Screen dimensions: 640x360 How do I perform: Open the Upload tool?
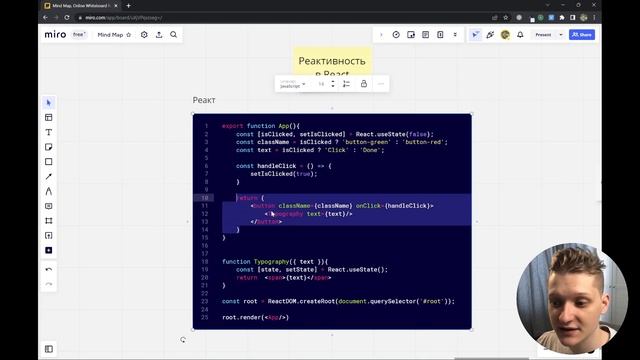[49, 236]
